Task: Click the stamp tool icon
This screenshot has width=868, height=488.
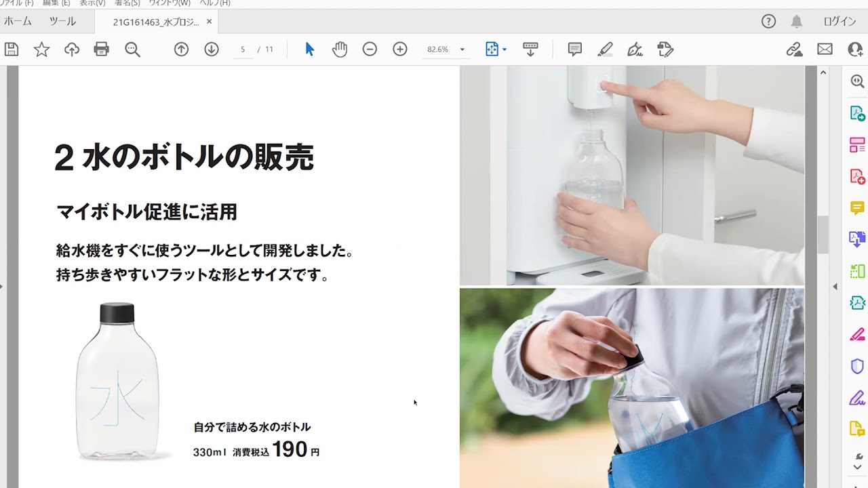Action: (x=665, y=49)
